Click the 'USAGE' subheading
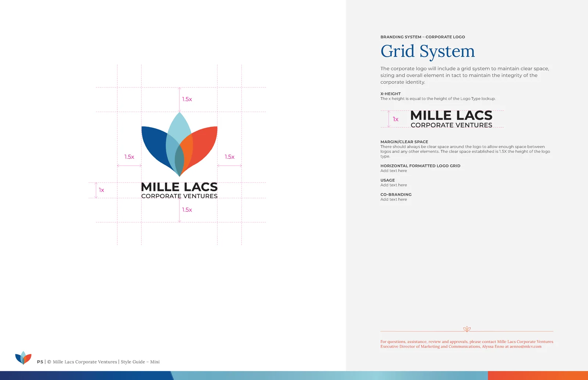 [388, 180]
